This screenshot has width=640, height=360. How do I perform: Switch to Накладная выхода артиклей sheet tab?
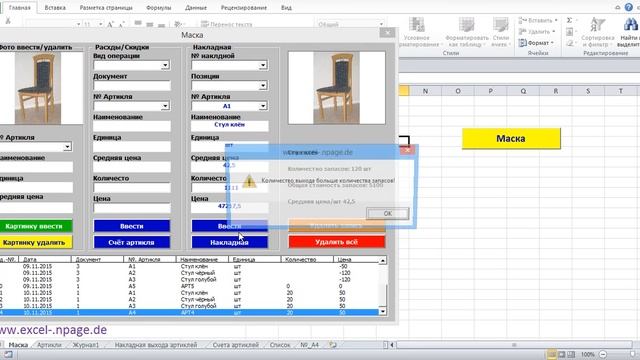coord(156,345)
